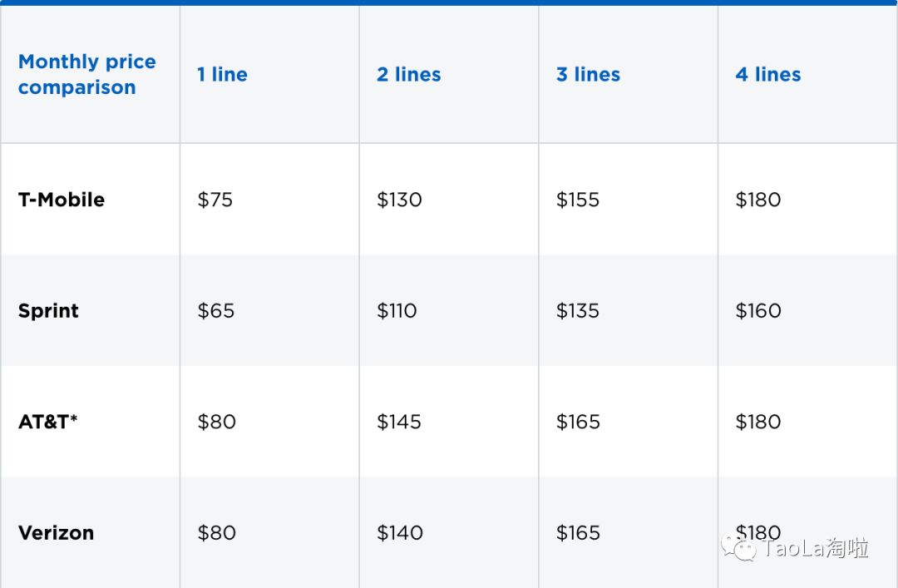The height and width of the screenshot is (588, 898).
Task: Click the TaoLa watermark text
Action: tap(814, 548)
